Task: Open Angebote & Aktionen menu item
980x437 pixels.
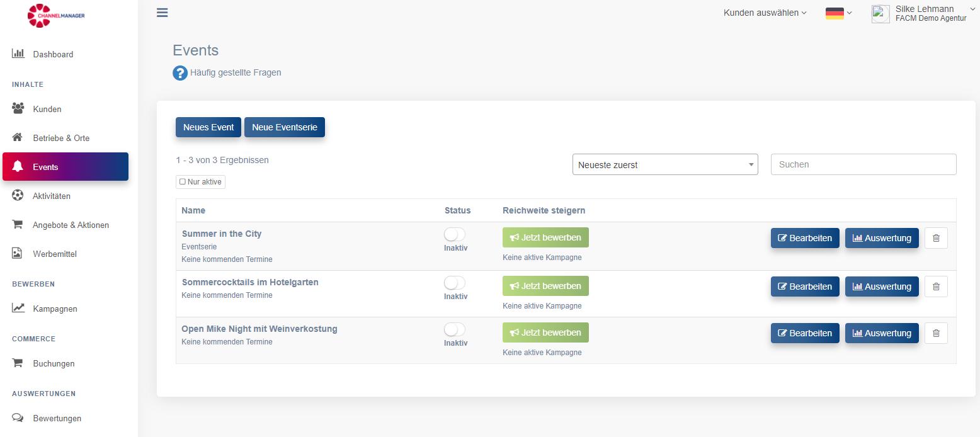Action: (x=71, y=225)
